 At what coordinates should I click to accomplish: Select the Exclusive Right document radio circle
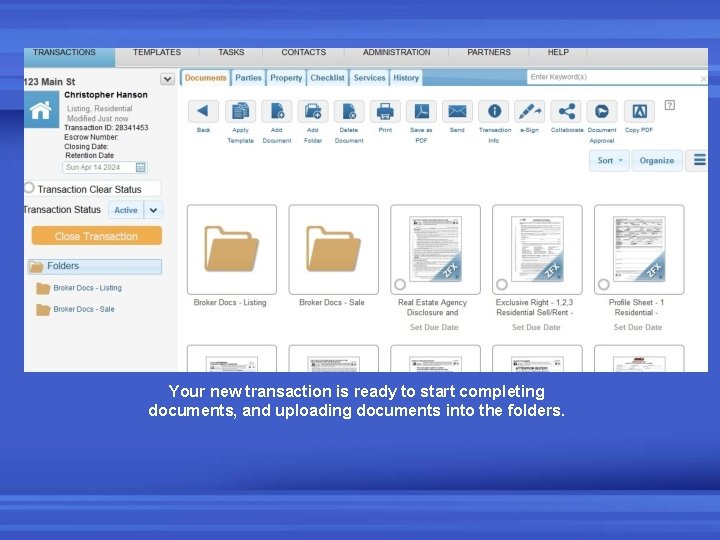(502, 284)
